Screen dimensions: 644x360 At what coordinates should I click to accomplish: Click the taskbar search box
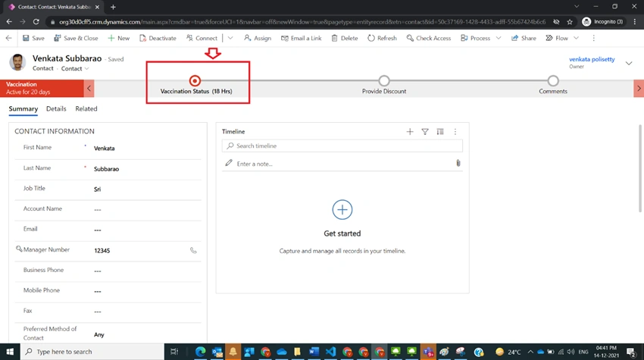[x=92, y=352]
